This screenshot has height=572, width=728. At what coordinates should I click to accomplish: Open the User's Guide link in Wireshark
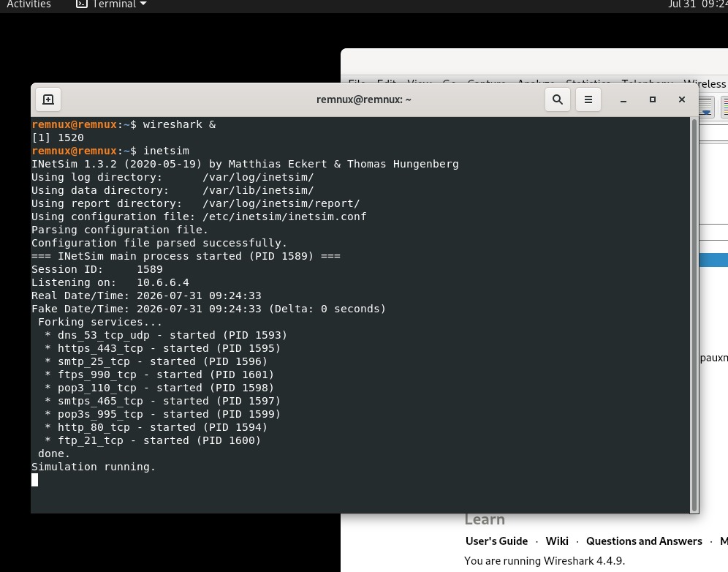click(496, 541)
